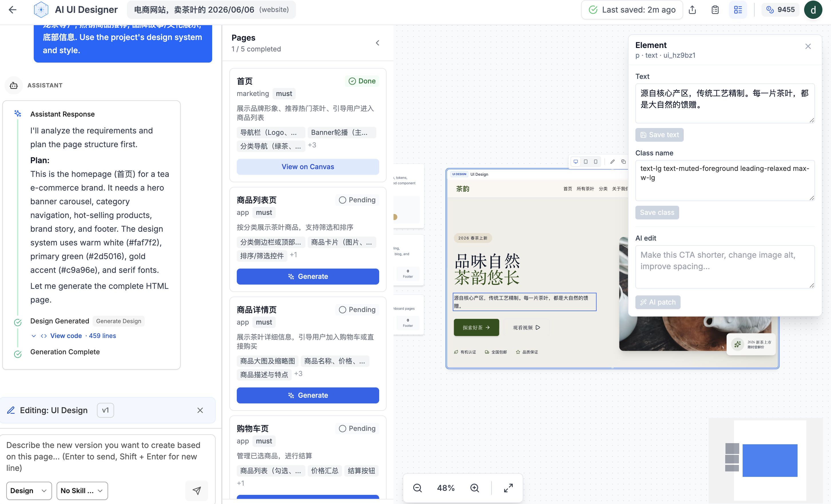
Task: Open the clipboard checklist icon
Action: coord(715,10)
